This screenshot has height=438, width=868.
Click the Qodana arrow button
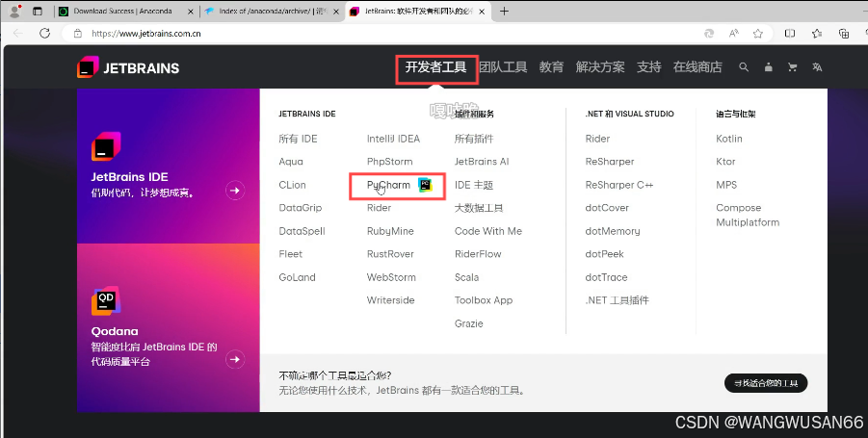pos(235,359)
